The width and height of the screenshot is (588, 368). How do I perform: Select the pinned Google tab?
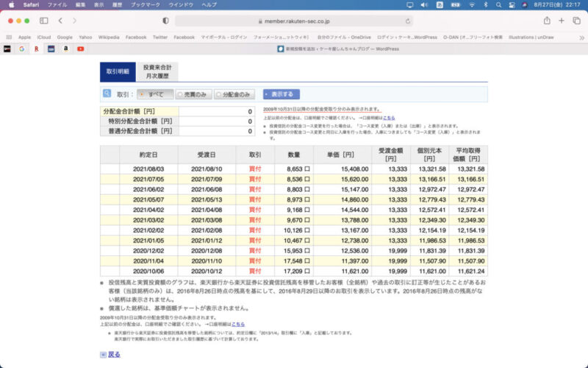tap(22, 49)
